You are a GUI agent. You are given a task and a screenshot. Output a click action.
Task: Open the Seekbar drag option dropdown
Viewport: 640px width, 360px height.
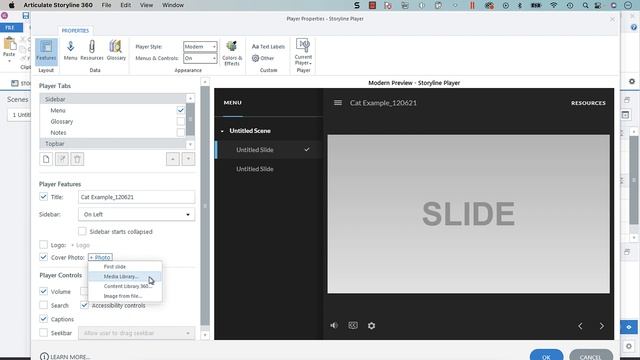(x=136, y=333)
